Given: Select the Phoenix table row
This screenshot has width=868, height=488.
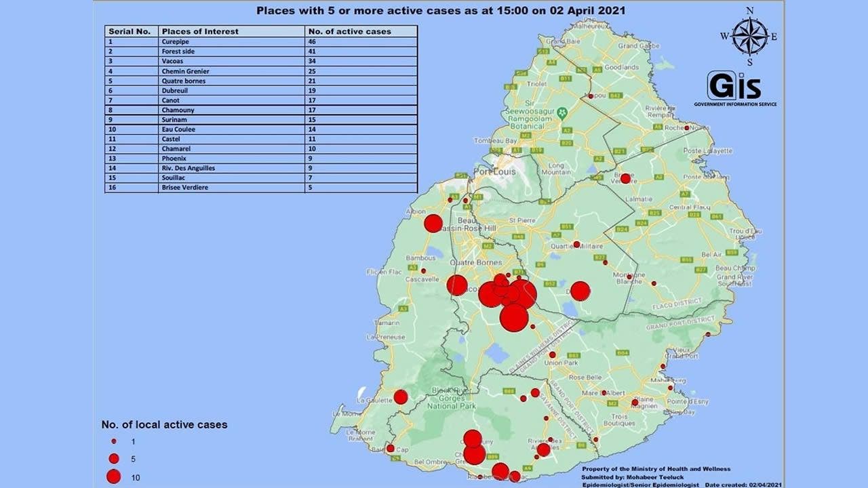Looking at the screenshot, I should point(261,159).
